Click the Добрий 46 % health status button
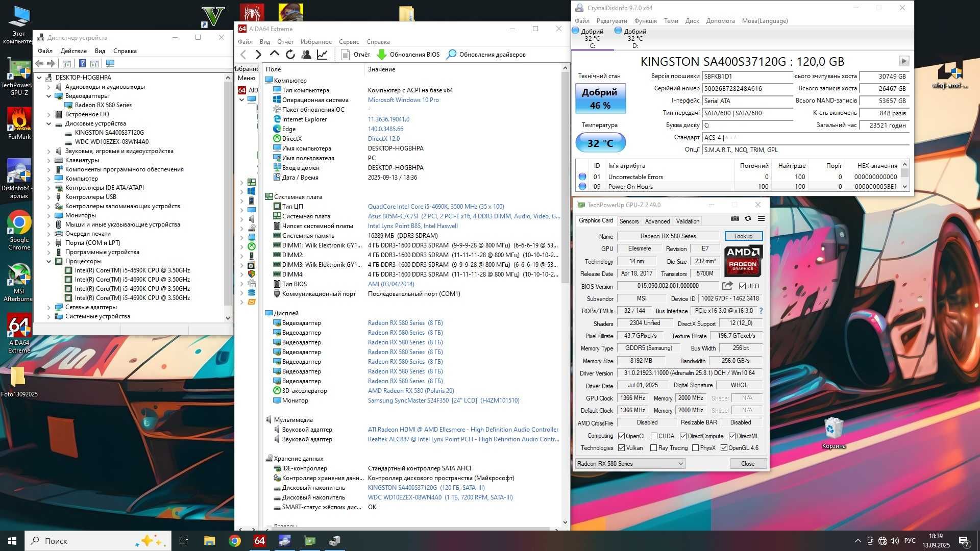The width and height of the screenshot is (980, 551). coord(600,98)
